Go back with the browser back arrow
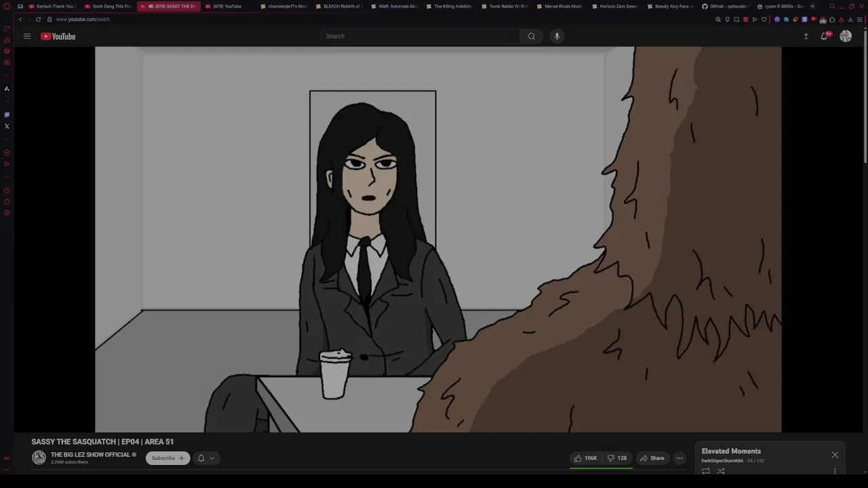This screenshot has height=488, width=868. coord(20,19)
